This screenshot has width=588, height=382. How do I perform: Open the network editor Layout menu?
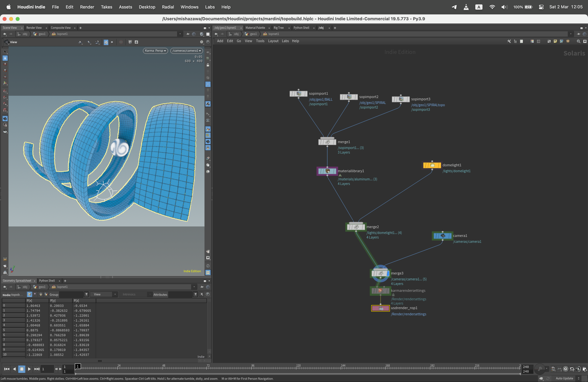coord(273,41)
